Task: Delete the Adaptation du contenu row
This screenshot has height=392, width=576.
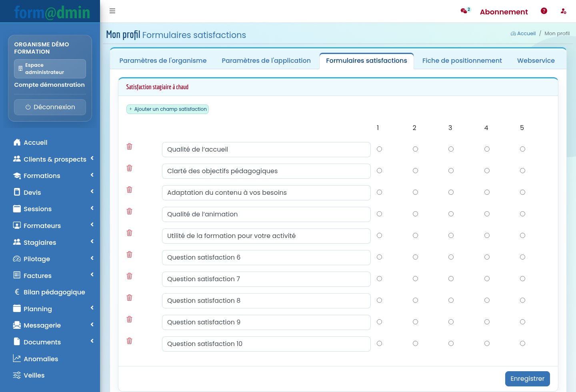Action: pos(129,190)
